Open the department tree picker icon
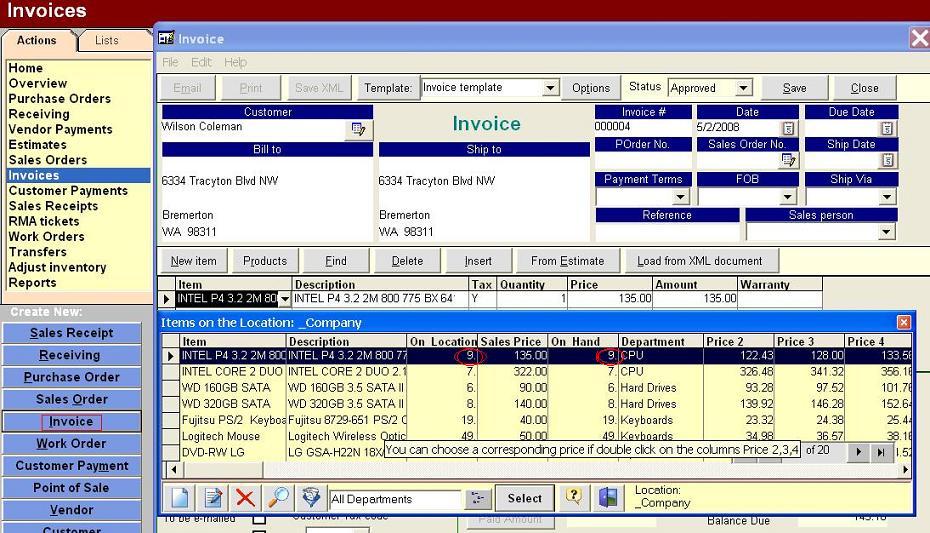The height and width of the screenshot is (533, 930). [x=477, y=499]
